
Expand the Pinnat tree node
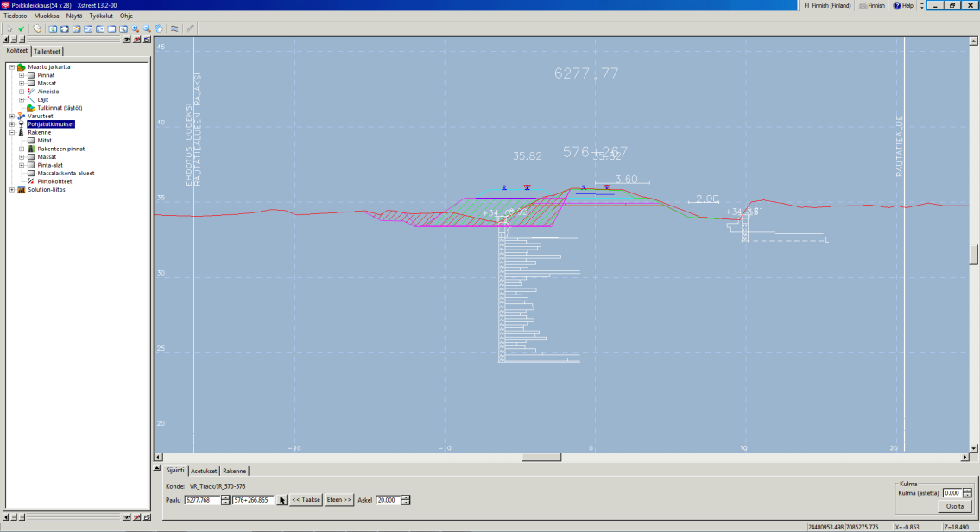[22, 75]
